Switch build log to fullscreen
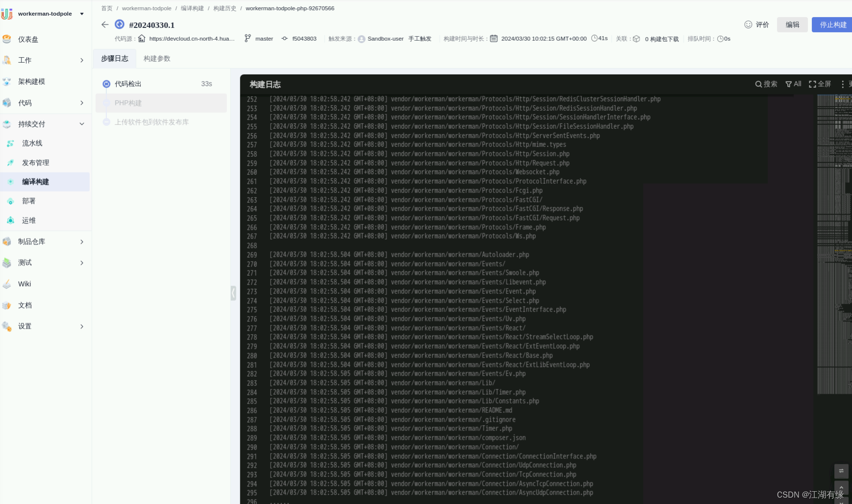This screenshot has width=852, height=504. pyautogui.click(x=820, y=84)
